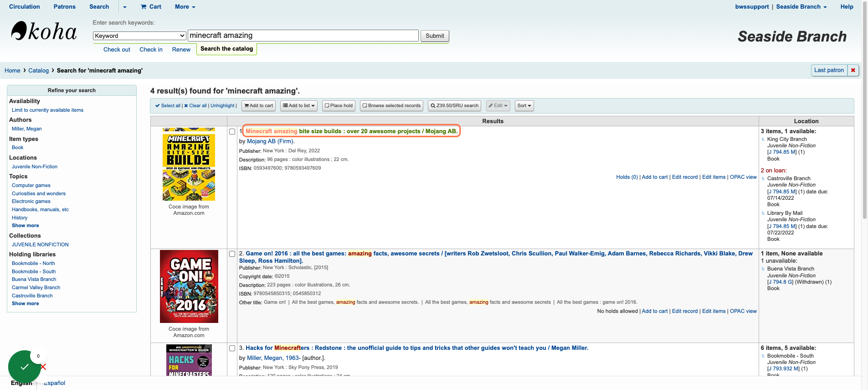The height and width of the screenshot is (390, 868).
Task: Switch to the Check out tab
Action: tap(117, 50)
